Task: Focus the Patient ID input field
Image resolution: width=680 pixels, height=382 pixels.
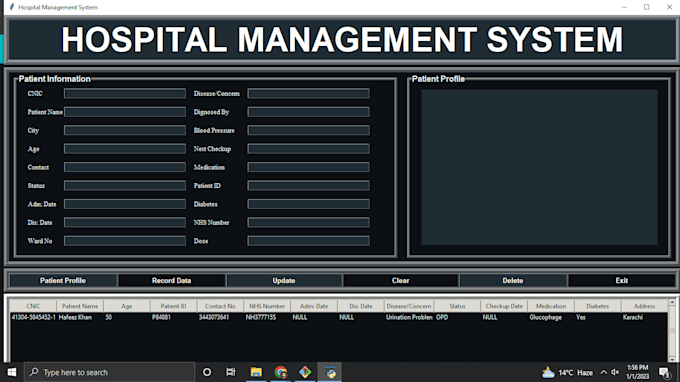Action: pyautogui.click(x=308, y=186)
